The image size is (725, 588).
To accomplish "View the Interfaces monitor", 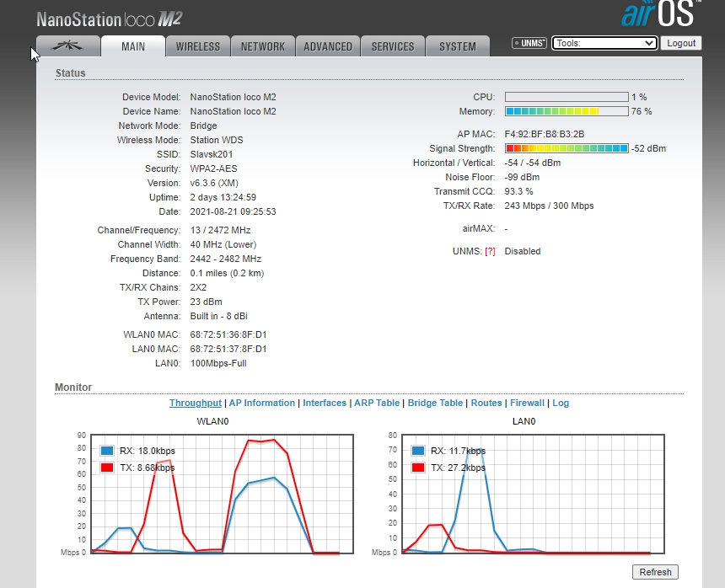I will 325,403.
